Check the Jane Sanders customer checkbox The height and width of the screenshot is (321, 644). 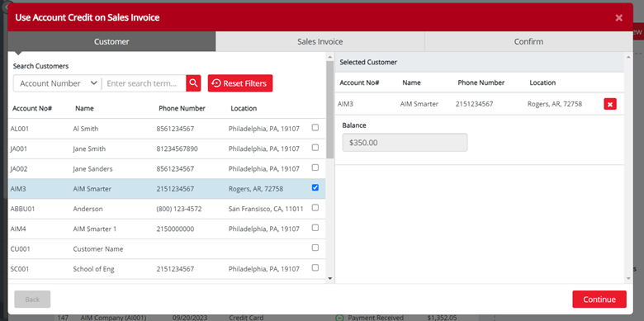(315, 168)
